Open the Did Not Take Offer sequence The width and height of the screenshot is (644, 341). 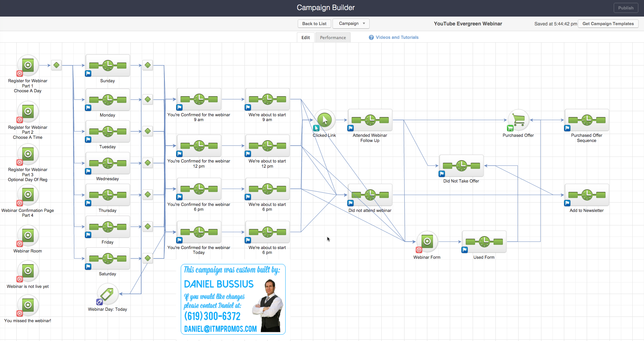(461, 166)
